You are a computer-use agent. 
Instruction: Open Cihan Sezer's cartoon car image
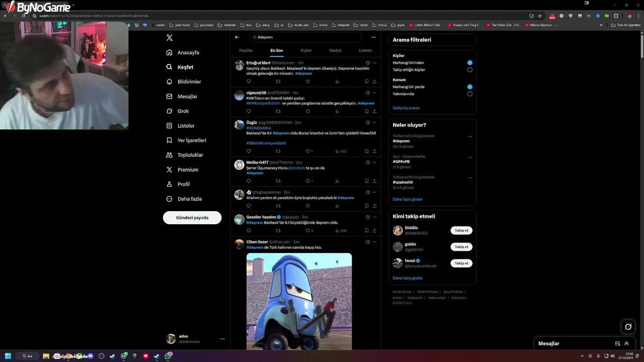click(299, 301)
